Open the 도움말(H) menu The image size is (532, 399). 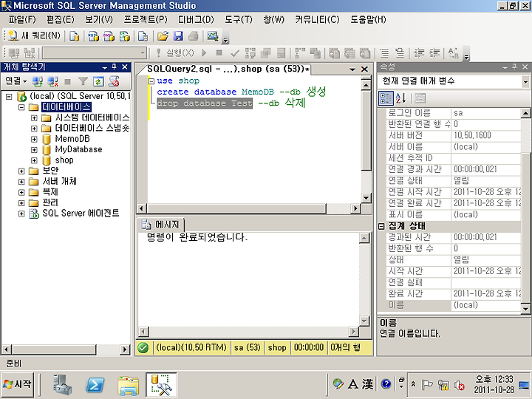coord(368,20)
